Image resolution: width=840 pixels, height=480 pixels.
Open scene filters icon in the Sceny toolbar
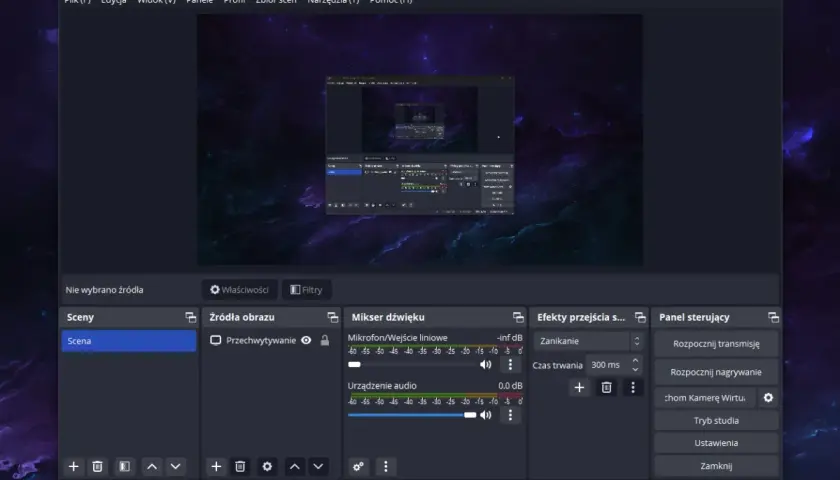tap(124, 466)
